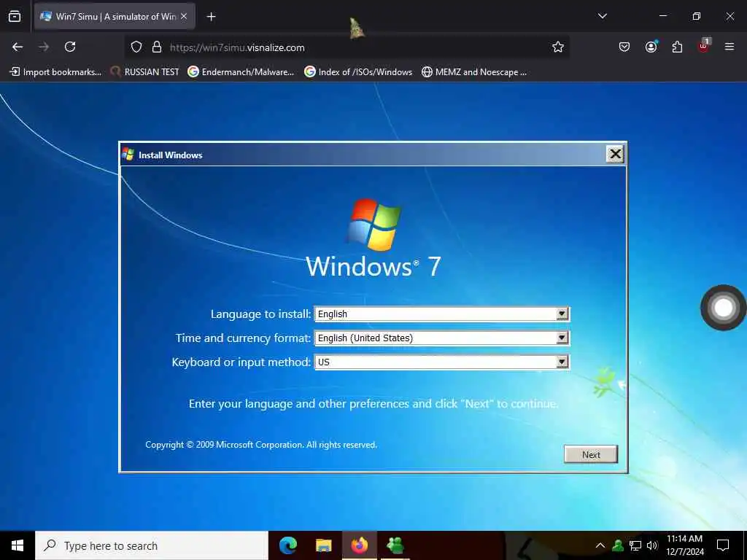Click the US keyboard value
Image resolution: width=747 pixels, height=560 pixels.
pos(323,362)
